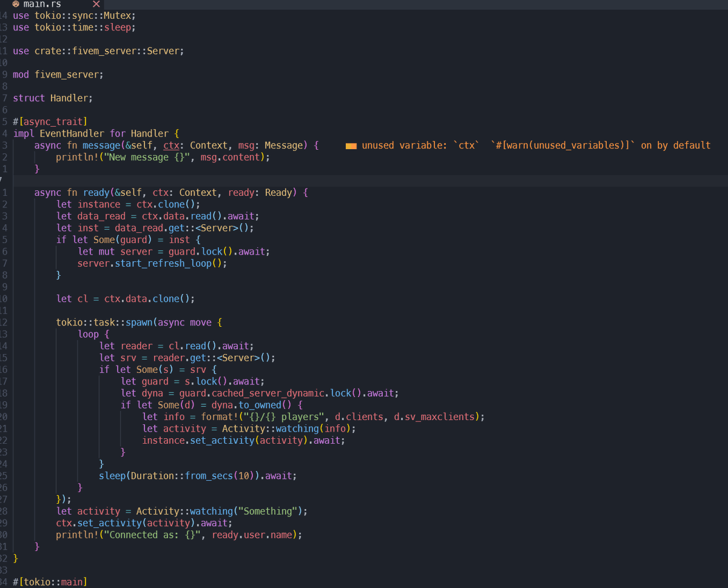Click the unused variable `ctx` warning message
This screenshot has height=588, width=728.
(536, 145)
